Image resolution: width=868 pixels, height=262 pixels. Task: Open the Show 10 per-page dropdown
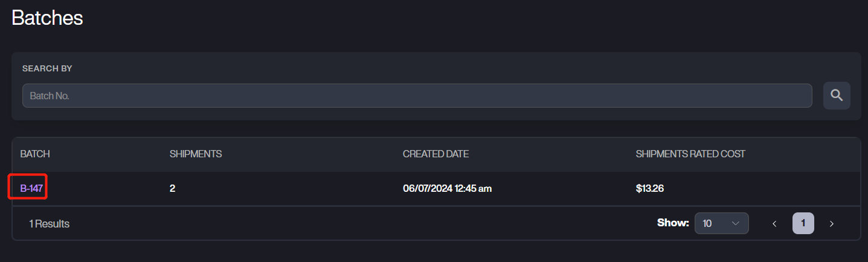721,223
